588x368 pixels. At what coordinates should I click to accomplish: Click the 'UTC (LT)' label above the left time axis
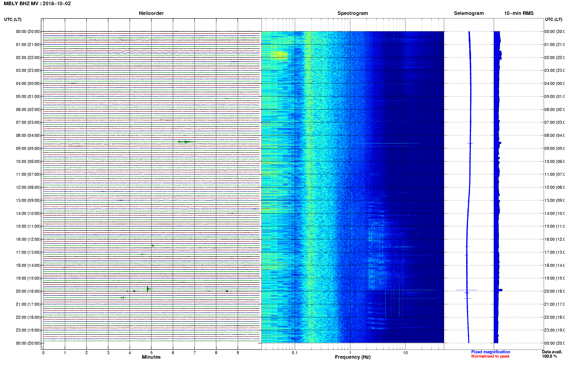13,19
